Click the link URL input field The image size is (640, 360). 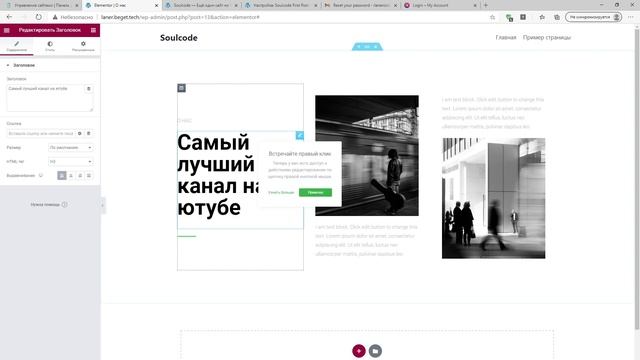[41, 133]
